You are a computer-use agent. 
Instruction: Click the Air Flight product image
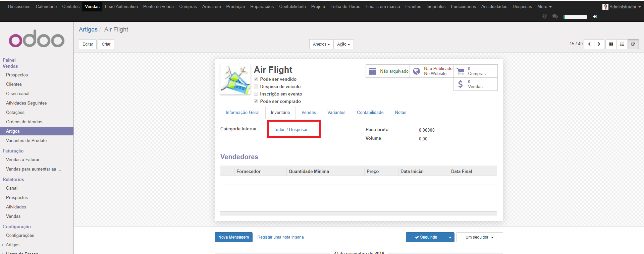pos(235,79)
